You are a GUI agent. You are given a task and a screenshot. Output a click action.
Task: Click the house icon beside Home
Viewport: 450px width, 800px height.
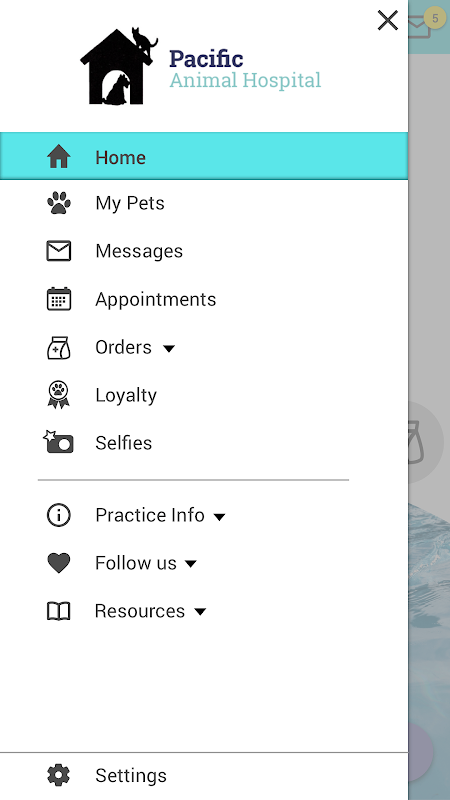(59, 156)
